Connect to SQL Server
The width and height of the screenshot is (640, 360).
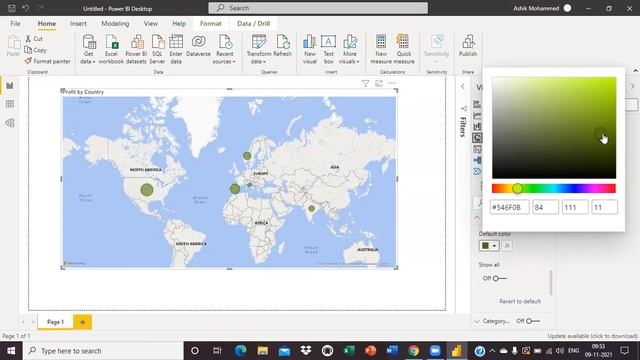pos(157,49)
